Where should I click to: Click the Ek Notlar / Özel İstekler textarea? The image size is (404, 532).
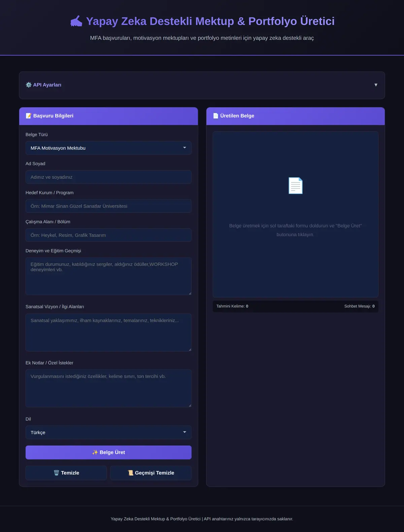tap(108, 389)
